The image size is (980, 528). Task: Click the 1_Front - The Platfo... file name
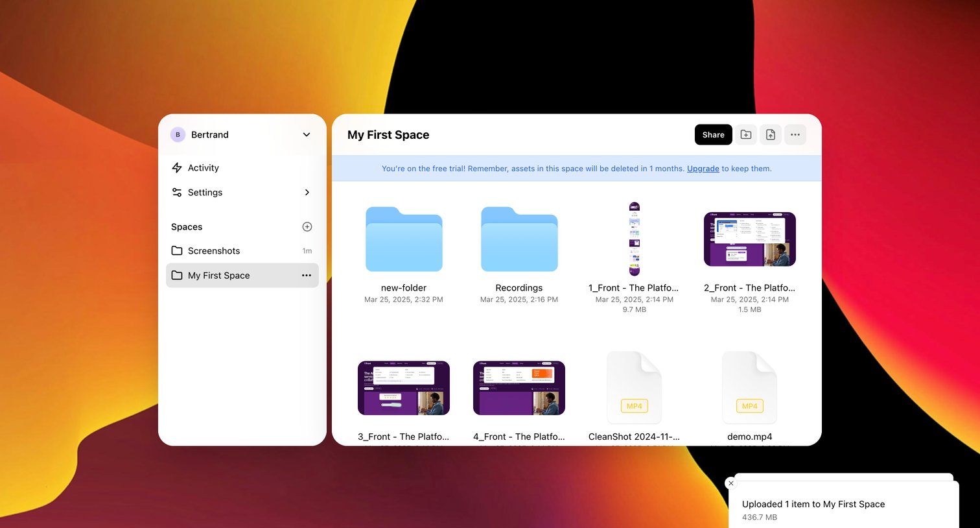click(x=634, y=288)
